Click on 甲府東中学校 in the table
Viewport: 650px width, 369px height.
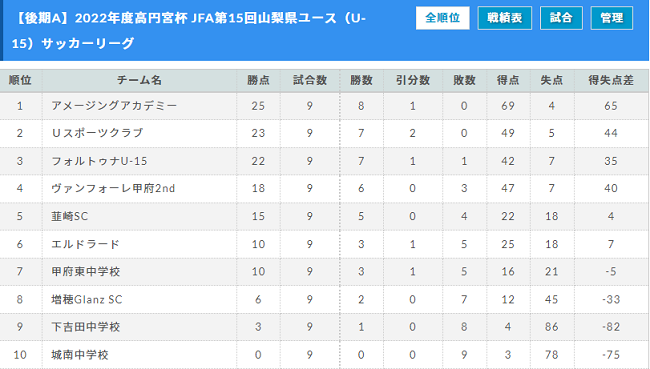pyautogui.click(x=85, y=272)
